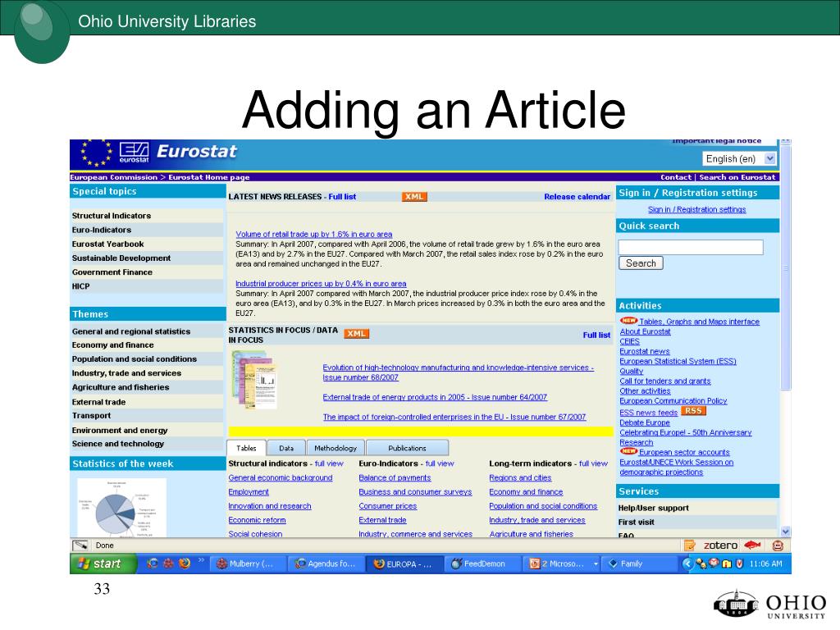Open the ESS news feeds link
The image size is (840, 630).
pyautogui.click(x=648, y=413)
